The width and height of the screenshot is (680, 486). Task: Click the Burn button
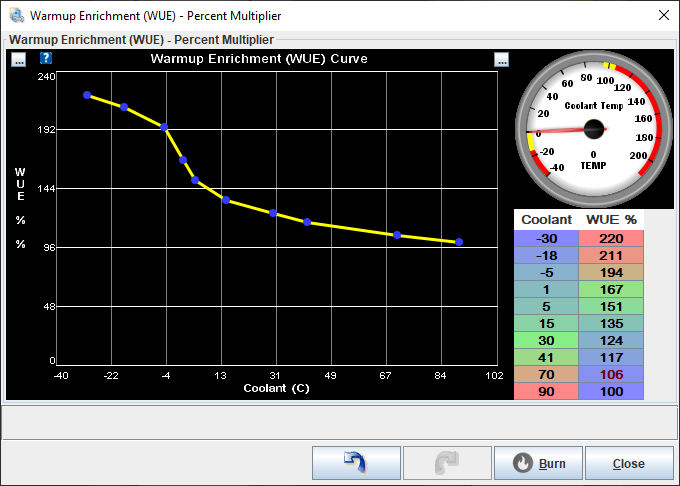click(x=538, y=463)
